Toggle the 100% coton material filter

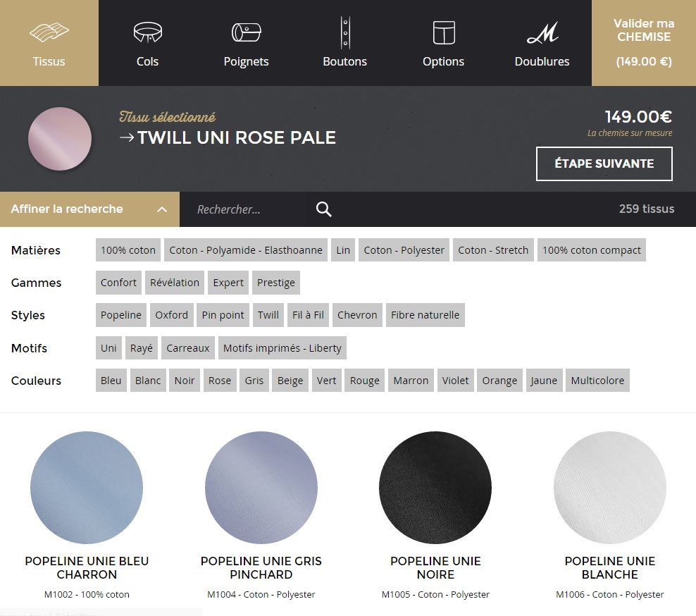[x=128, y=250]
